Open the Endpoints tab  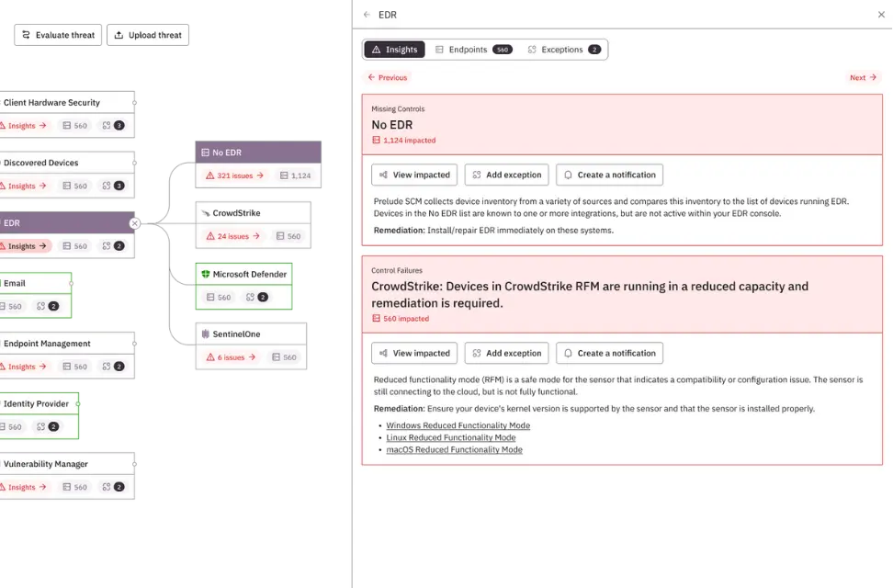click(x=474, y=50)
